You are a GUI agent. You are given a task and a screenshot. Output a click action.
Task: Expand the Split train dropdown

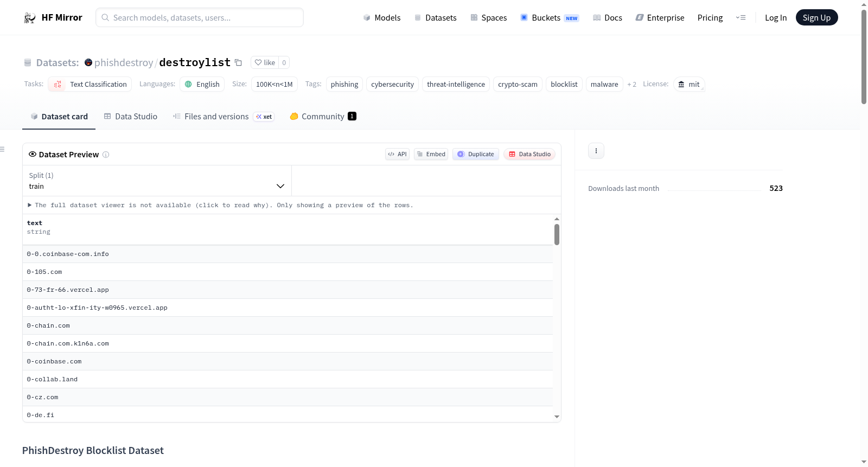157,181
